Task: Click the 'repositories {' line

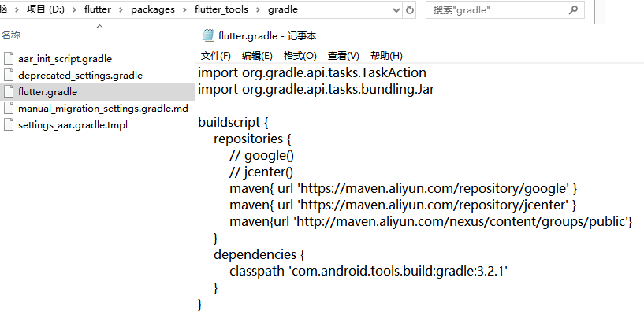Action: click(252, 139)
